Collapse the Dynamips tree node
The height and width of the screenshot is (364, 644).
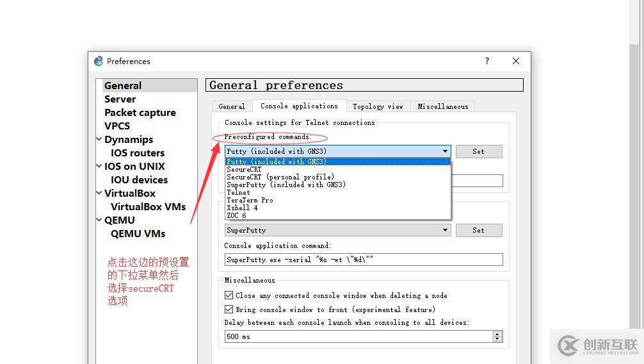[x=99, y=139]
